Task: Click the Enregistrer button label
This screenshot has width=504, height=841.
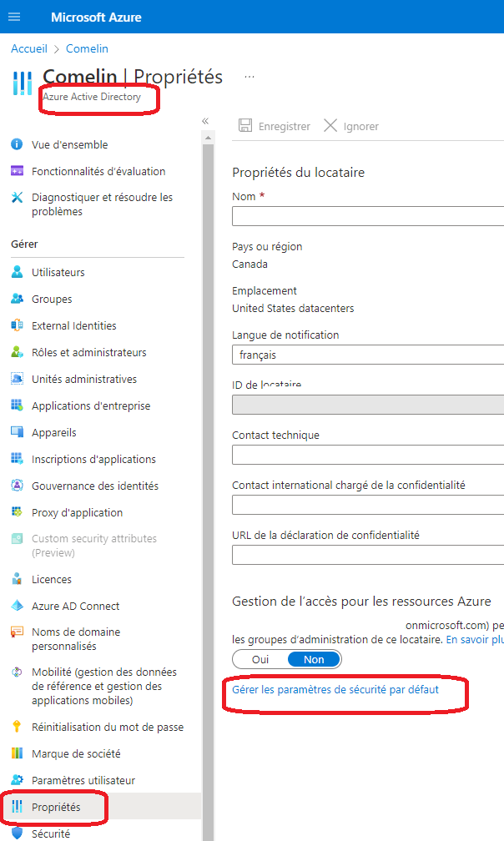Action: (285, 126)
